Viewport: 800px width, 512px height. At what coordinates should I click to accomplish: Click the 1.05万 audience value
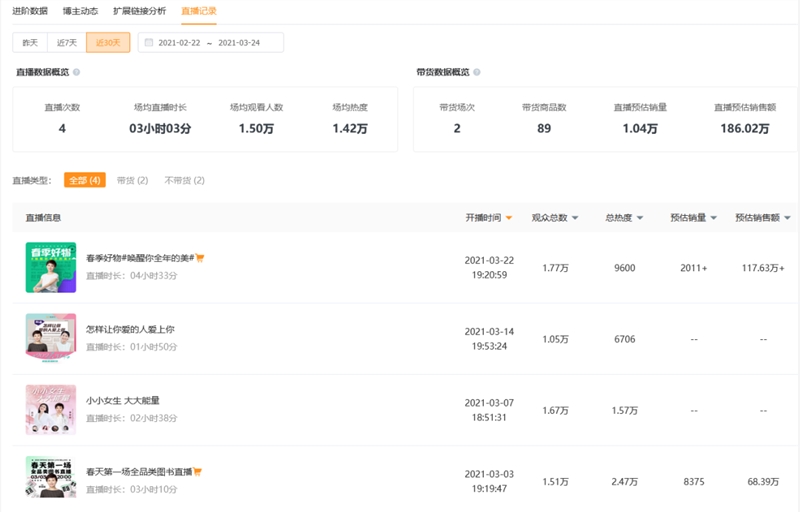coord(555,339)
